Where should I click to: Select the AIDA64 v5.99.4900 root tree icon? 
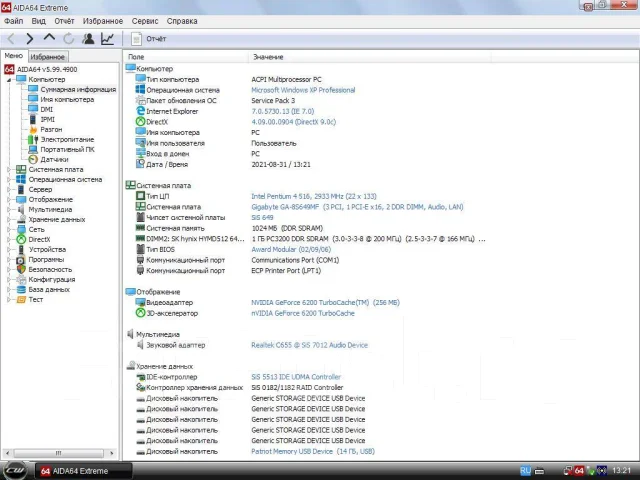pos(9,69)
